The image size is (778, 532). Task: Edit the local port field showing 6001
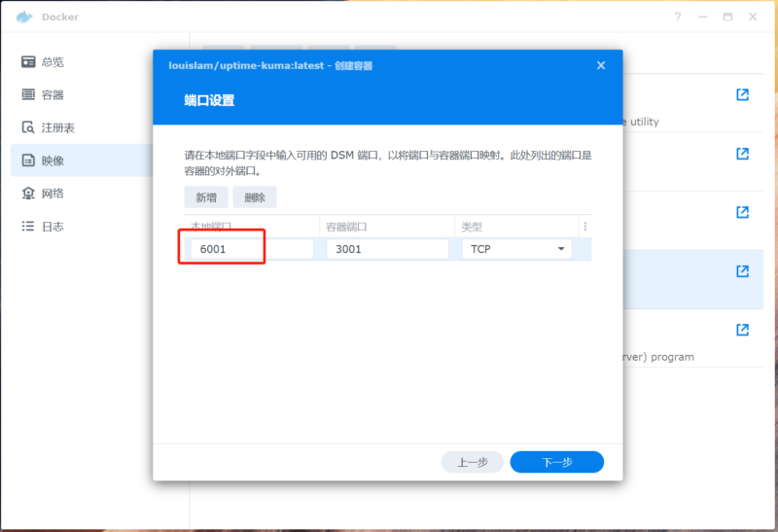click(252, 249)
